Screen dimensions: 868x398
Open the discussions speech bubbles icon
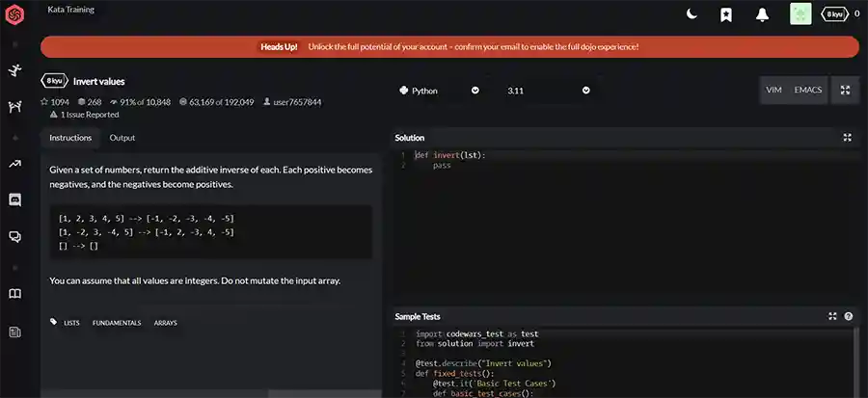click(14, 237)
